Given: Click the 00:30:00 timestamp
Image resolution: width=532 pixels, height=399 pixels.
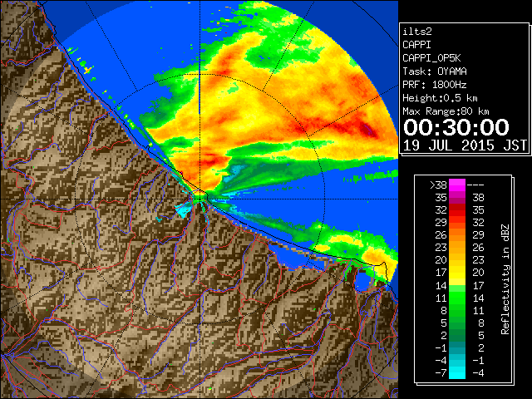Looking at the screenshot, I should click(456, 127).
